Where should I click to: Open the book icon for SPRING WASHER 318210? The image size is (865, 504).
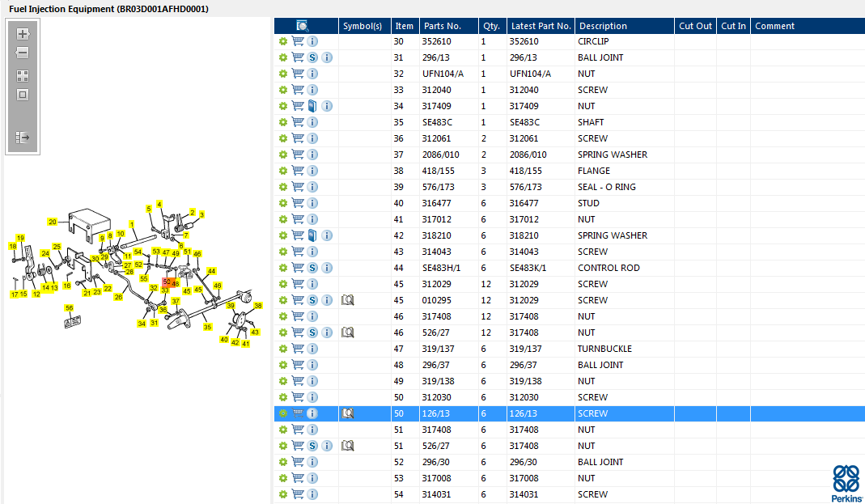tap(312, 235)
